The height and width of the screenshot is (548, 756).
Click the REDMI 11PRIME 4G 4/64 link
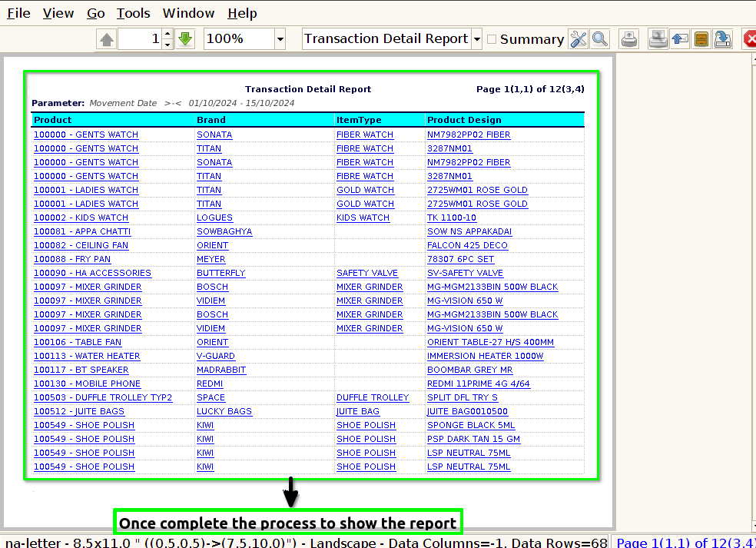(x=479, y=384)
